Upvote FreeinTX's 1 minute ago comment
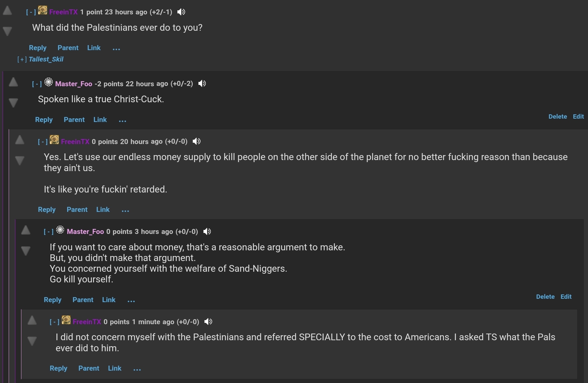This screenshot has width=588, height=383. click(32, 320)
